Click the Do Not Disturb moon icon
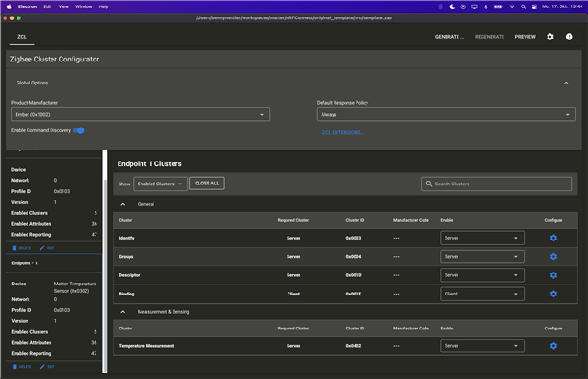The image size is (588, 379). tap(452, 6)
